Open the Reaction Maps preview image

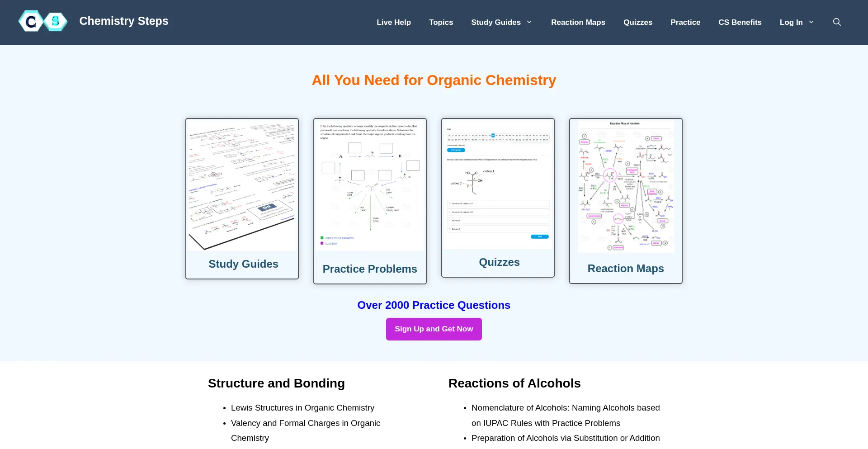pos(626,186)
